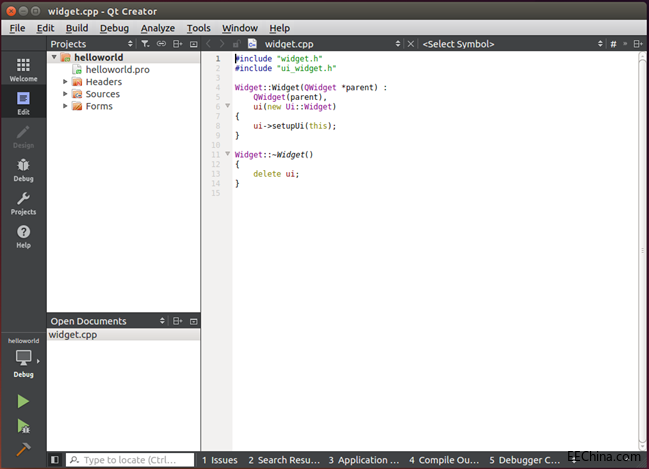Click the '#include "ui_widget.h"' line
Viewport: 649px width, 469px height.
pyautogui.click(x=286, y=68)
